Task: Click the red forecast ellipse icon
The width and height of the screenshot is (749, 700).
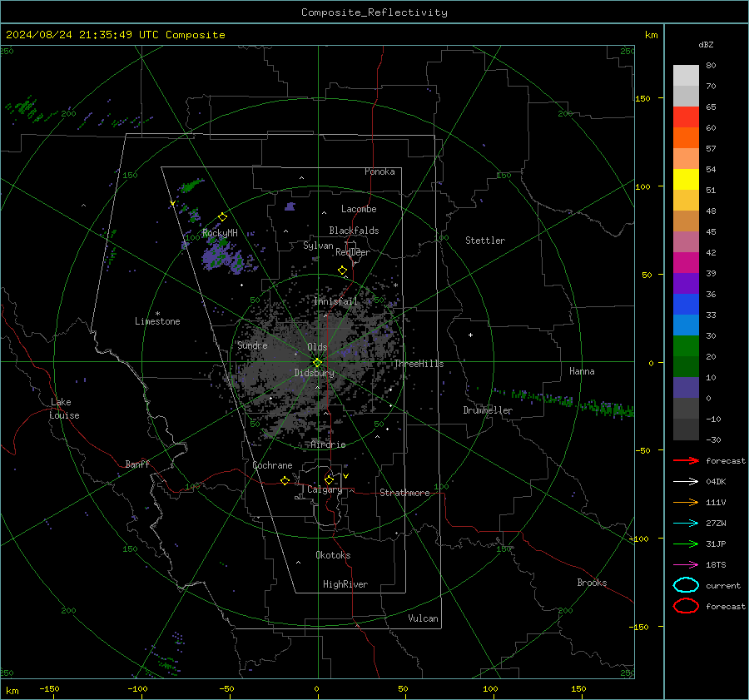Action: (x=686, y=606)
